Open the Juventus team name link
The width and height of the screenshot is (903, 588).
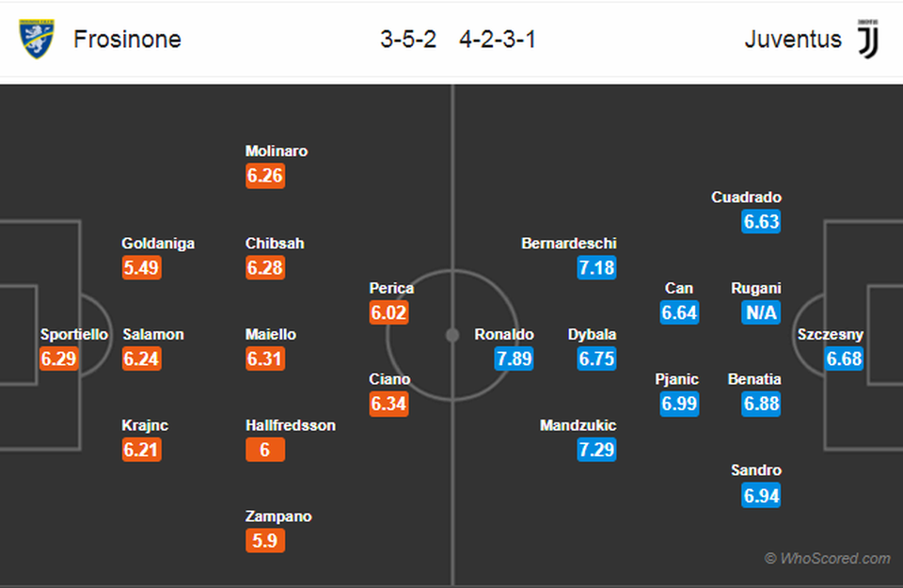click(793, 40)
